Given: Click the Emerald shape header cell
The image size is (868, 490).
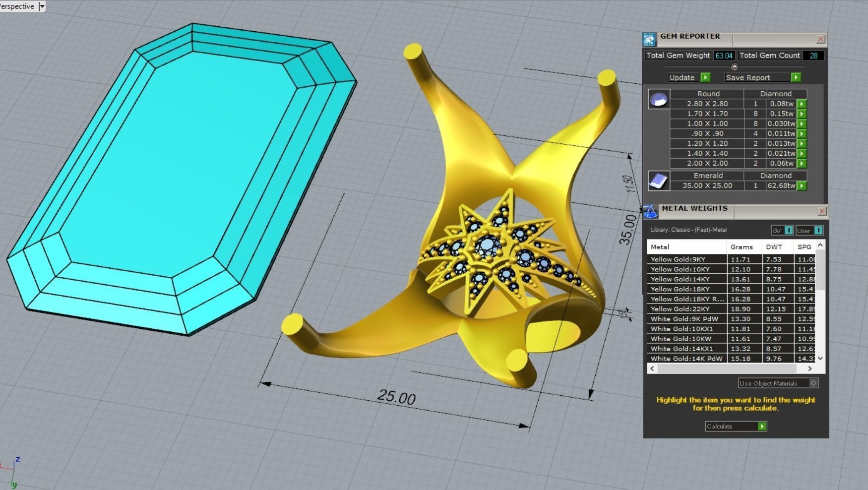Looking at the screenshot, I should 708,176.
